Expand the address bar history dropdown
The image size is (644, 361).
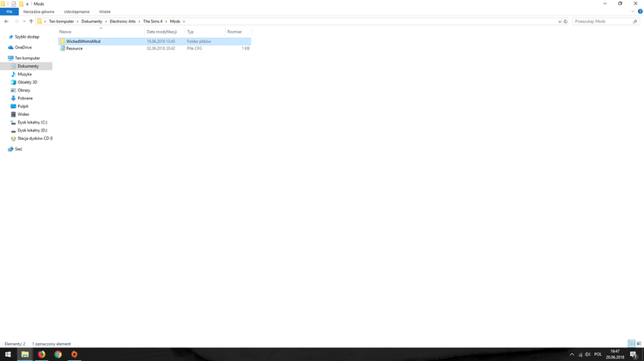pos(559,21)
